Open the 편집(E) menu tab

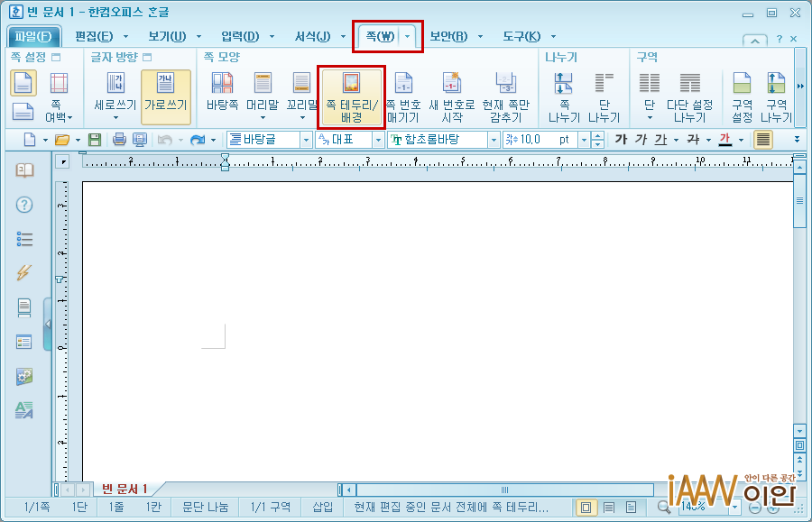94,36
